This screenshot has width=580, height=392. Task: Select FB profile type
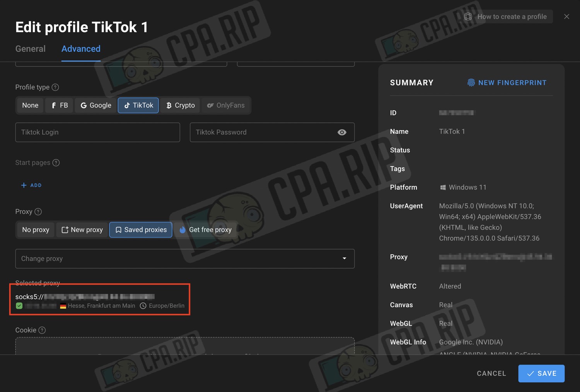[x=59, y=105]
